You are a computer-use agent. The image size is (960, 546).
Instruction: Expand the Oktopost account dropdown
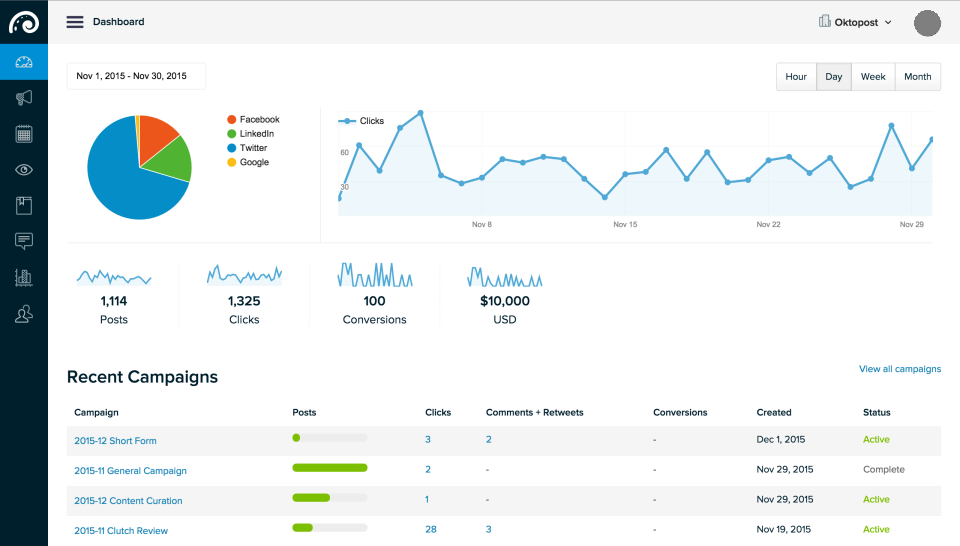click(x=855, y=22)
